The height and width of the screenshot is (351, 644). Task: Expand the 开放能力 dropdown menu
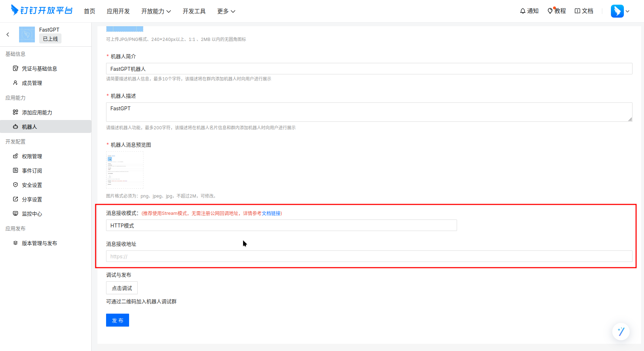[x=156, y=11]
